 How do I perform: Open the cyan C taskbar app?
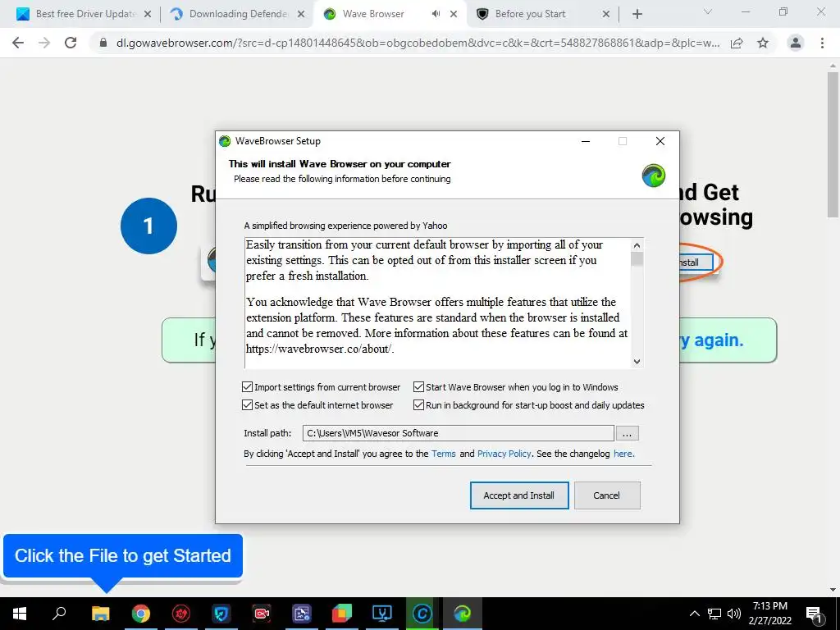tap(422, 614)
